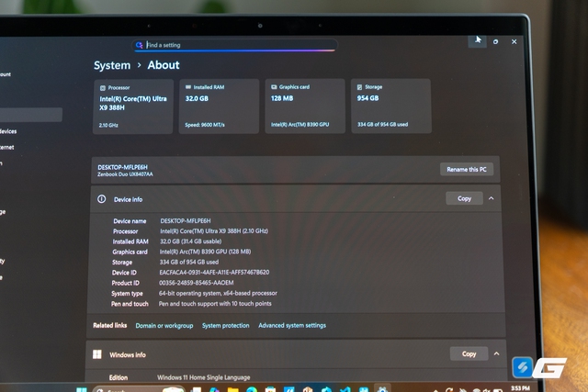Open Advanced system settings link
Screen dimensions: 588x392
pyautogui.click(x=292, y=325)
